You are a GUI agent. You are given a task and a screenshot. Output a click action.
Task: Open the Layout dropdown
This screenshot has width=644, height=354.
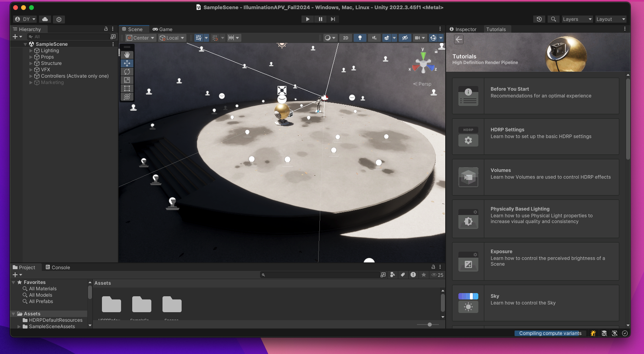[611, 19]
